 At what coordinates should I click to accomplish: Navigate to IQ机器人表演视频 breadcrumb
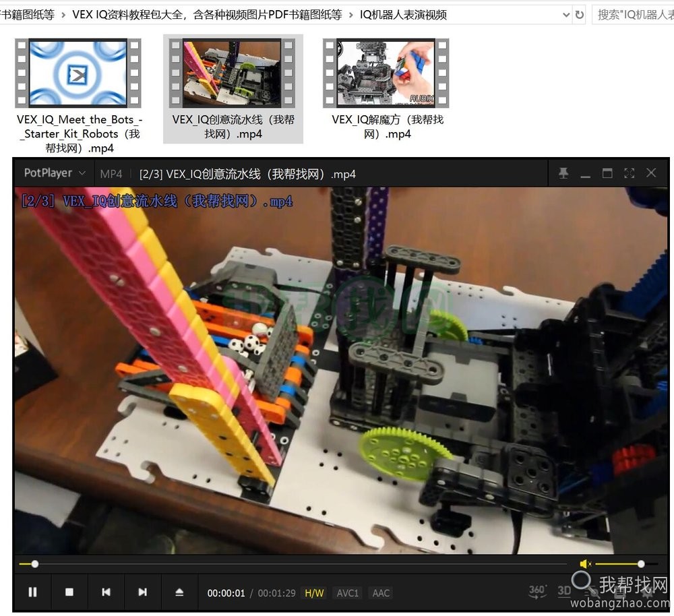pos(403,15)
